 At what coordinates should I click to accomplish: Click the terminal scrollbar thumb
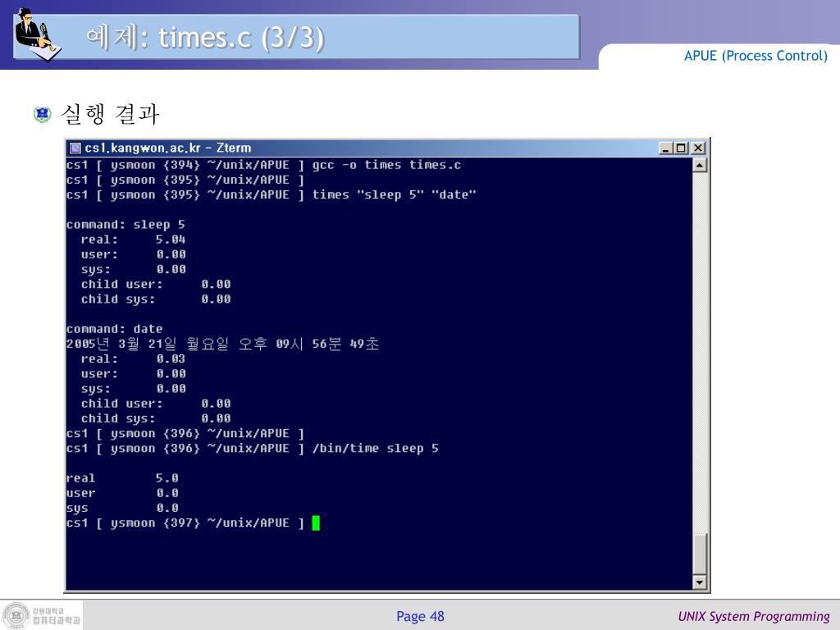click(x=700, y=554)
